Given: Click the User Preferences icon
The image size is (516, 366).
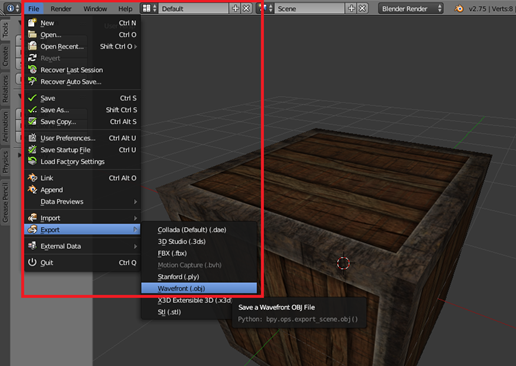Looking at the screenshot, I should click(32, 138).
